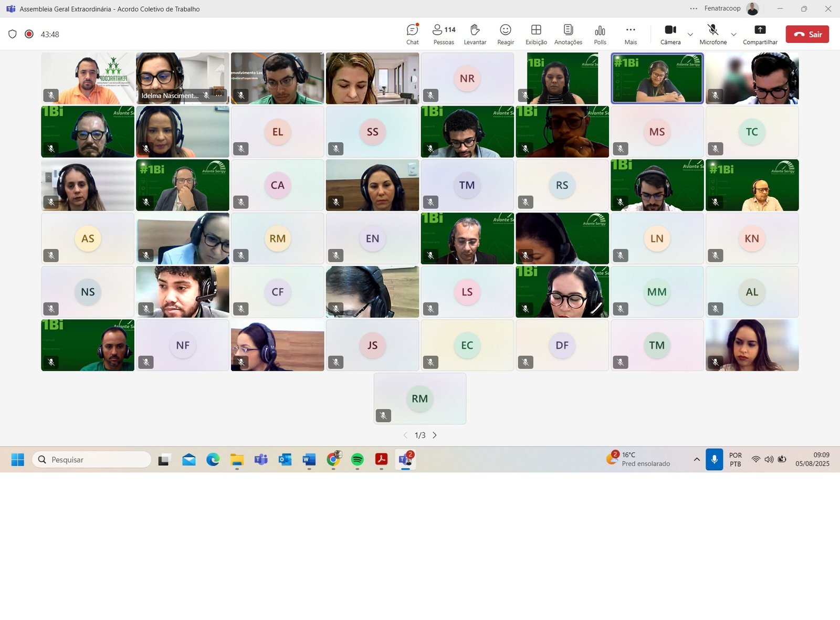Open the Reagir reactions menu
840x620 pixels.
(506, 34)
